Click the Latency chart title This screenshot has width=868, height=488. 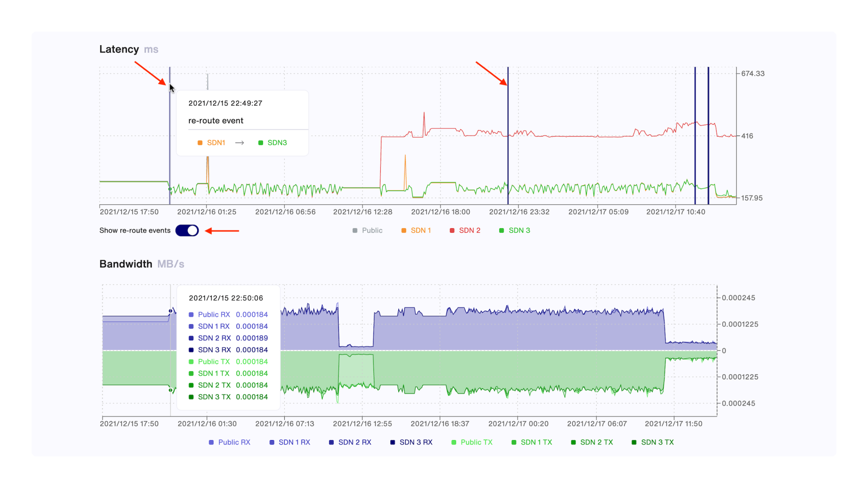(x=119, y=49)
